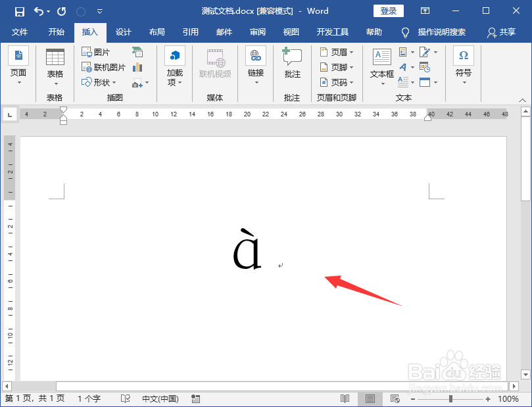Switch to the 引用 tab

pos(190,32)
